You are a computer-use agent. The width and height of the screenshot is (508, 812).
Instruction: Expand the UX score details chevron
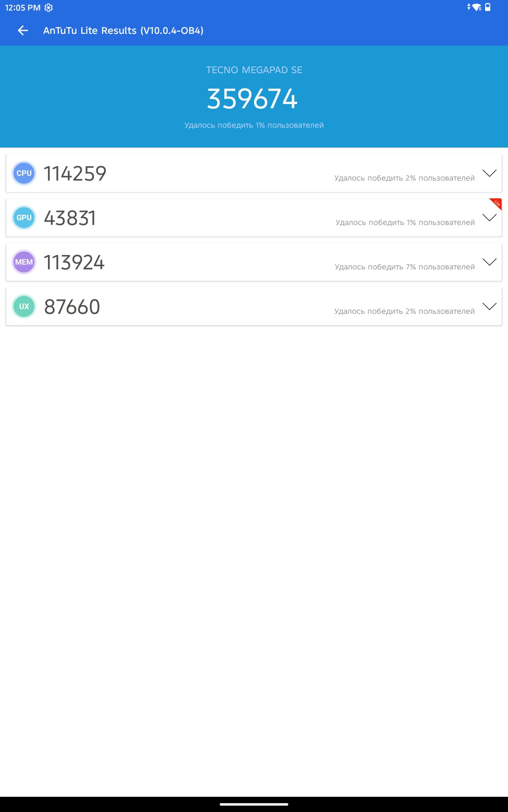tap(489, 307)
